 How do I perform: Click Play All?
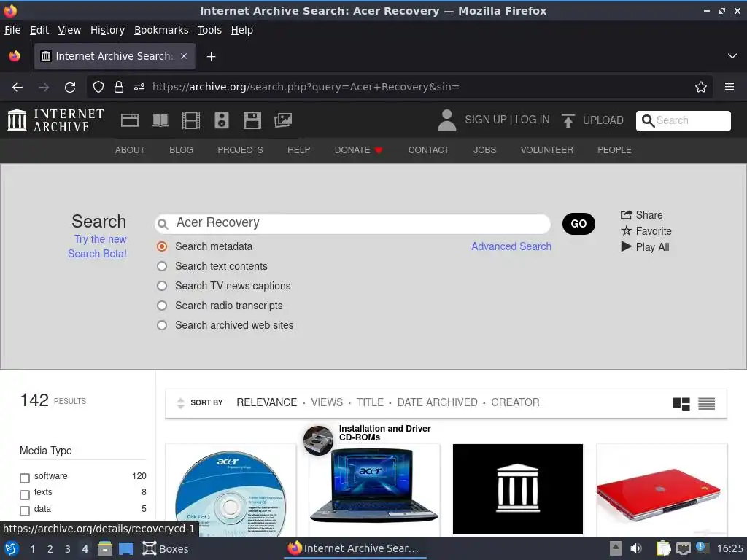point(645,247)
